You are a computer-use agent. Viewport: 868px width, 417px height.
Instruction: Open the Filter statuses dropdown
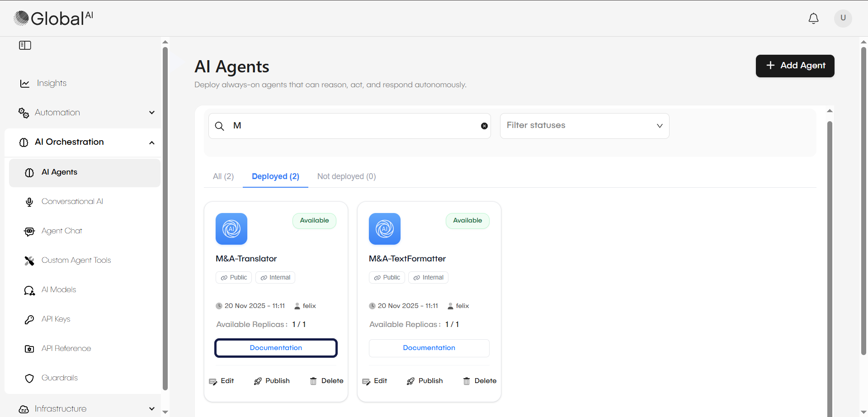[584, 126]
